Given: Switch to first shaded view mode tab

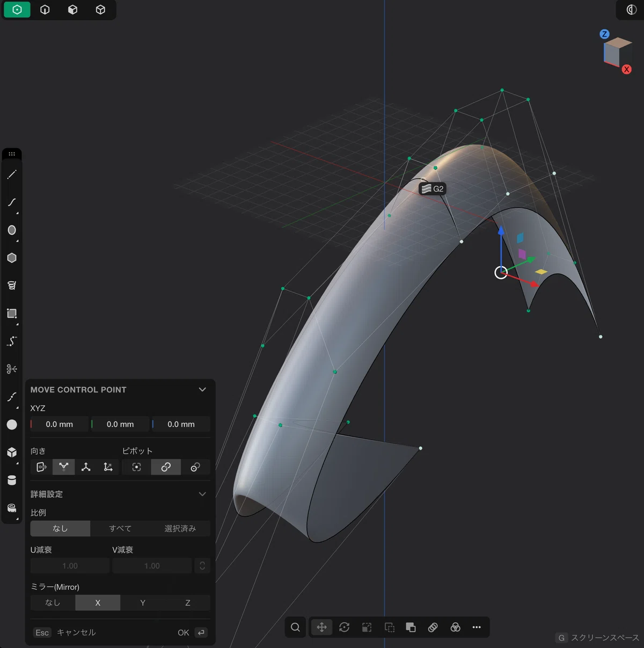Looking at the screenshot, I should coord(17,10).
